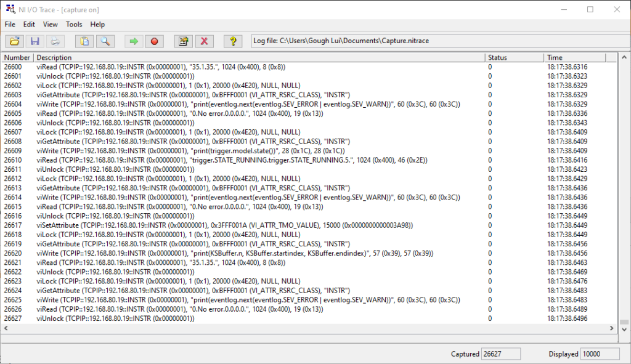Select row 26621 viRead "35.1.35."

click(309, 262)
